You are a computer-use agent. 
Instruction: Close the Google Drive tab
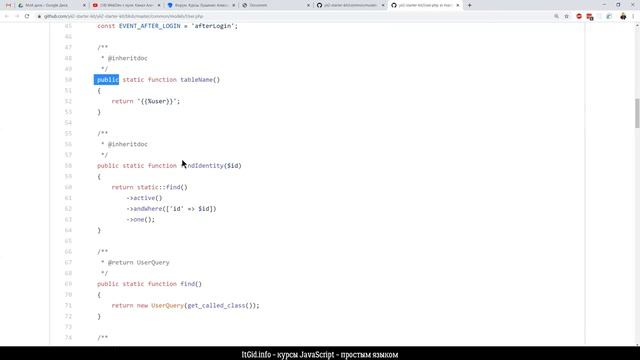84,5
